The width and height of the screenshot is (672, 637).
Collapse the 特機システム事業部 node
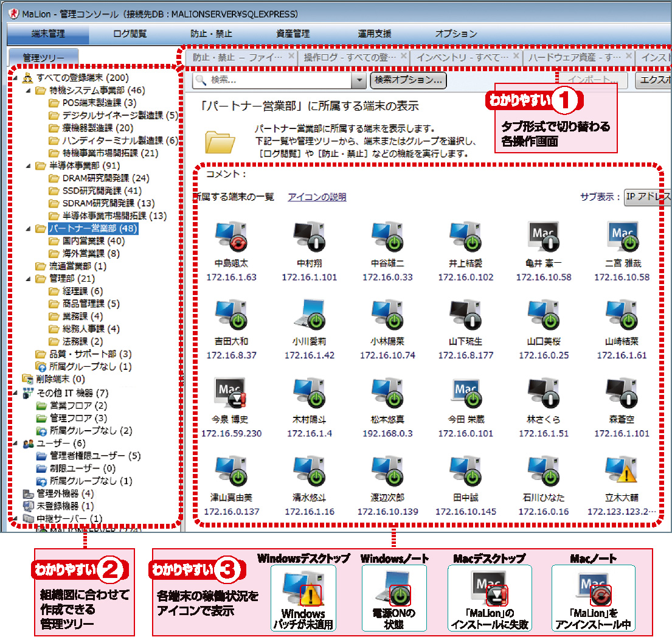click(29, 91)
